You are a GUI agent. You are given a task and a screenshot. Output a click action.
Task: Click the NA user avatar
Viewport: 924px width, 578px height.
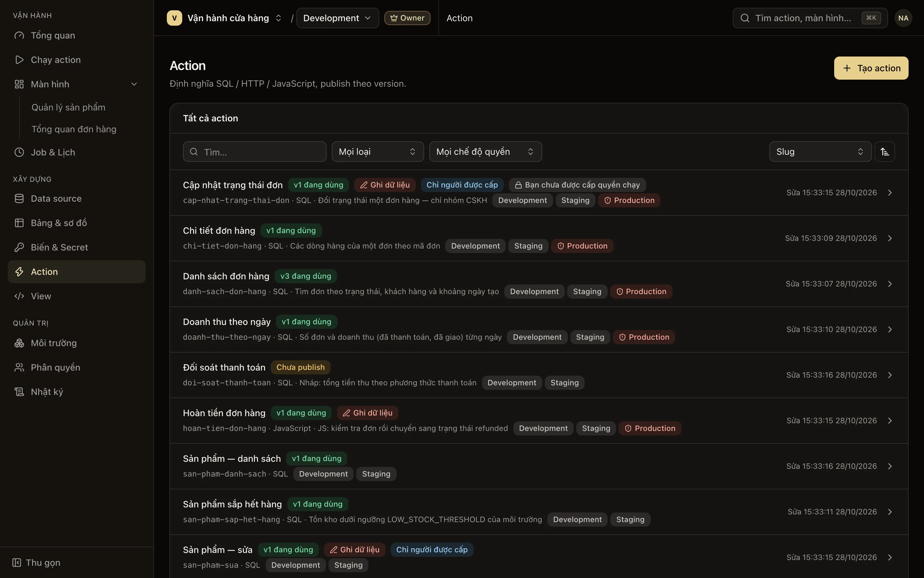click(x=903, y=18)
